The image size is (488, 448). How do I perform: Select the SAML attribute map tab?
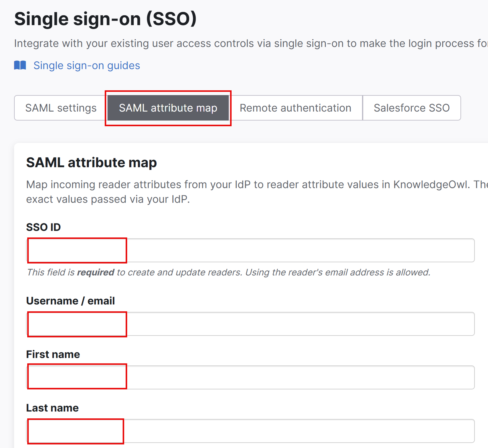[168, 108]
